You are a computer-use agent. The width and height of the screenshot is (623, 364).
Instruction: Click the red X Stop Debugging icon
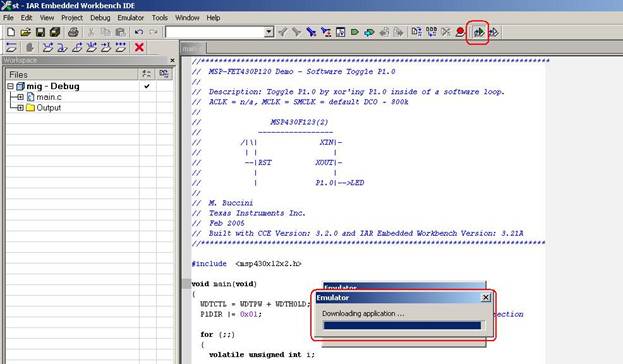(139, 47)
